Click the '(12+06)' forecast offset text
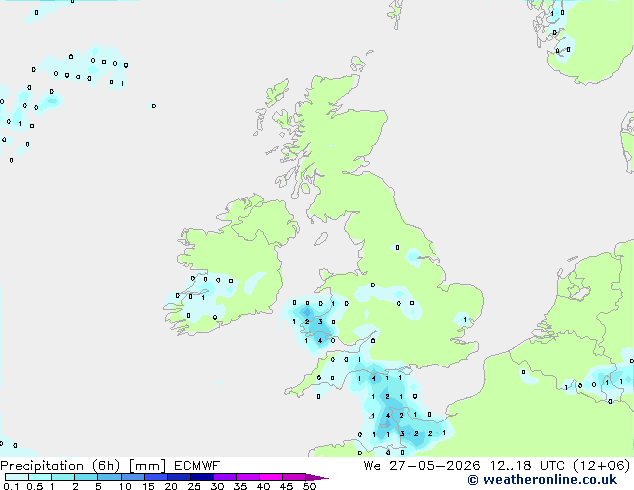 tap(602, 466)
